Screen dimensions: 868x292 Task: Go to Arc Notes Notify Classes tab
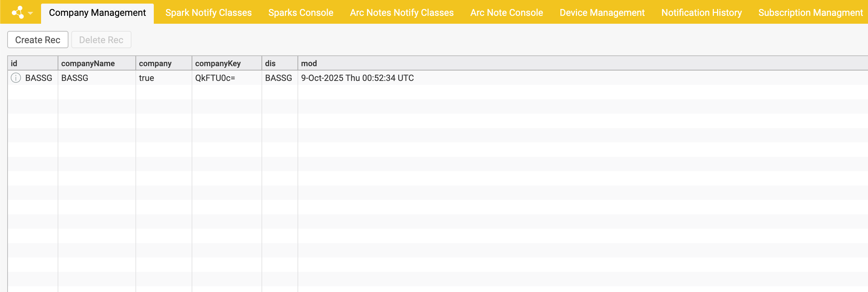(402, 13)
